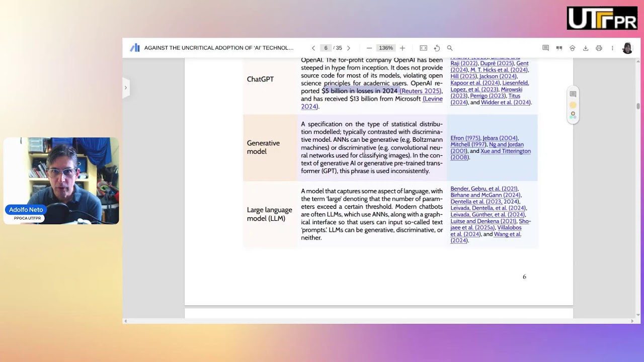Open the Widder et al. (2024) citation
Viewport: 644px width, 362px height.
(x=506, y=103)
